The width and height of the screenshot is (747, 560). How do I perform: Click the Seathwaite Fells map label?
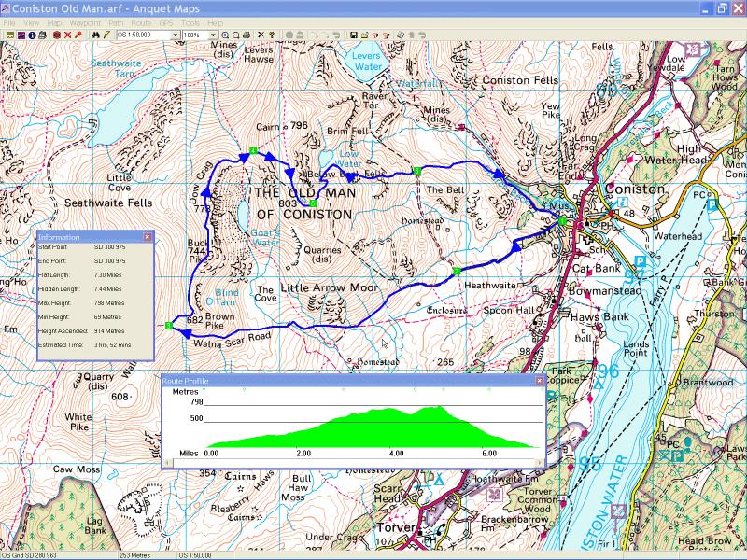[108, 203]
